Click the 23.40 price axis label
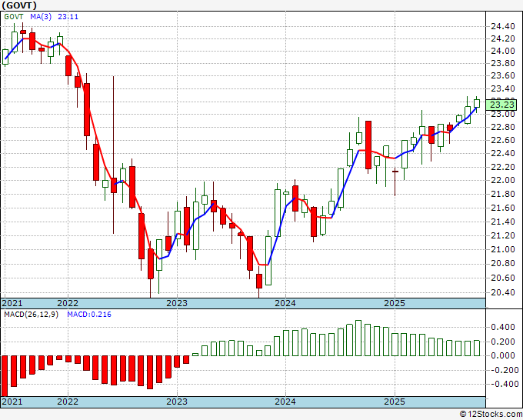Viewport: 523px width, 420px height. click(x=503, y=88)
